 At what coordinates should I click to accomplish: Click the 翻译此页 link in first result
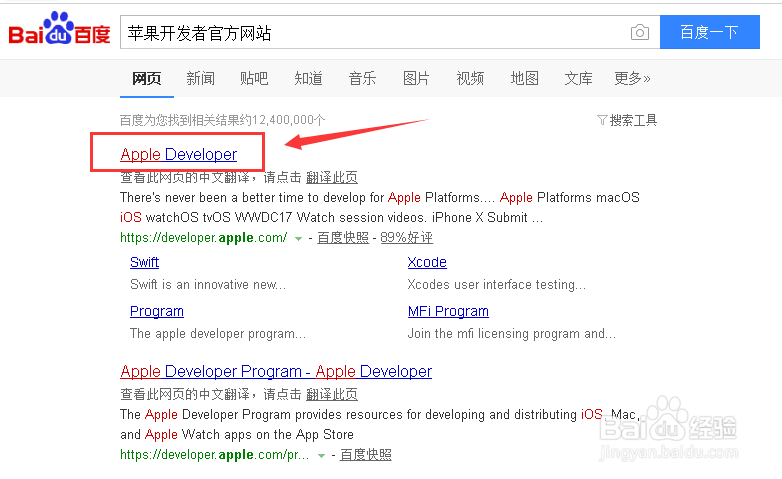coord(331,177)
